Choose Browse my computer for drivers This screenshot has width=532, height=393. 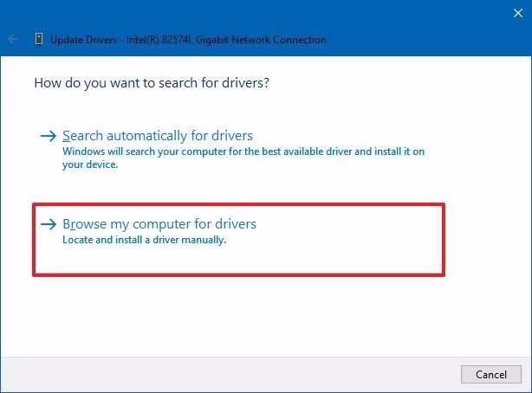click(x=159, y=224)
